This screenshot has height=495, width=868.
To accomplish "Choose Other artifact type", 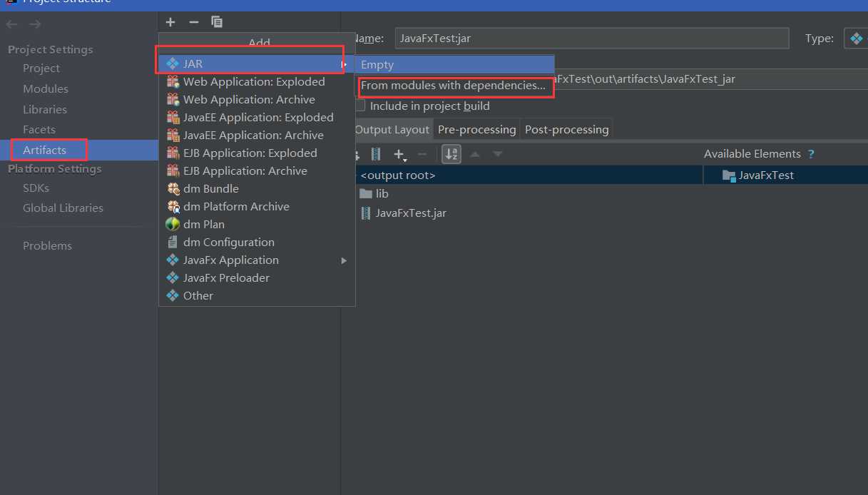I will click(257, 295).
